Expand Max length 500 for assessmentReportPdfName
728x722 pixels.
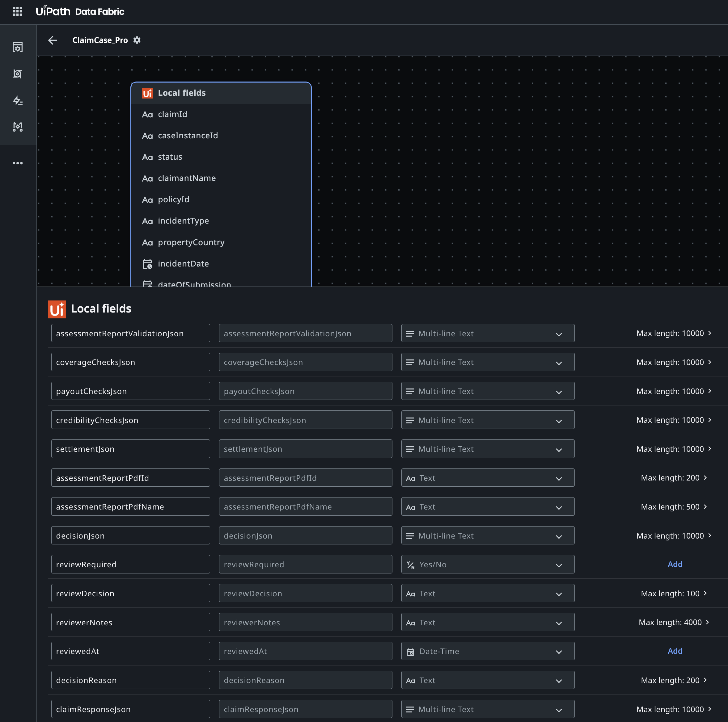click(674, 507)
